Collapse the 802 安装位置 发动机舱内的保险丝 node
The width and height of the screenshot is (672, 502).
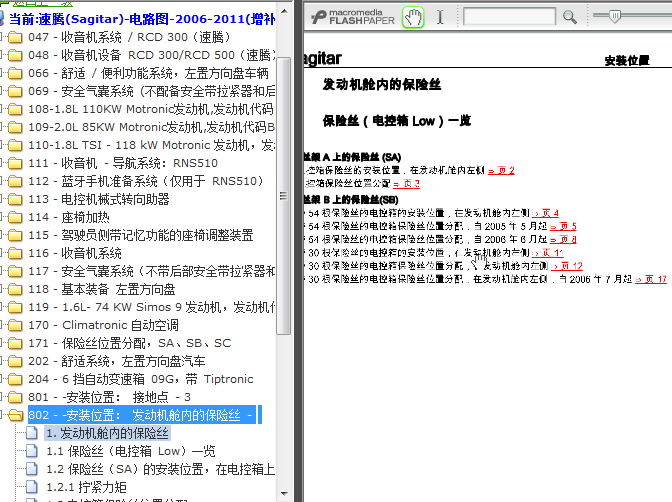coord(2,415)
